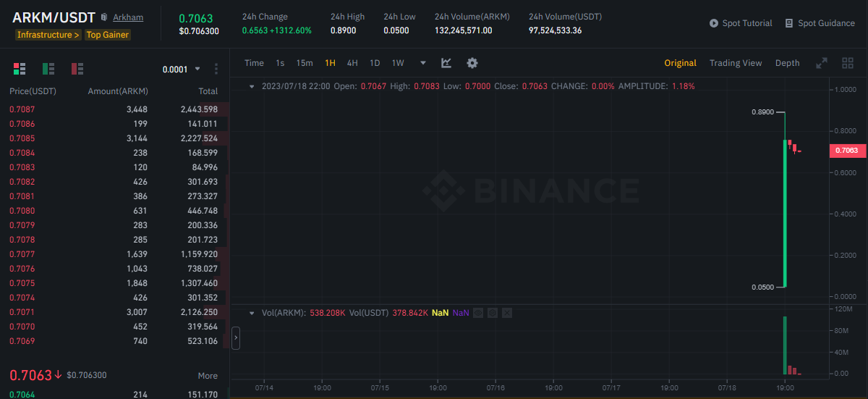Remove the volume indicator
Screen dimensions: 868x399
pos(506,313)
